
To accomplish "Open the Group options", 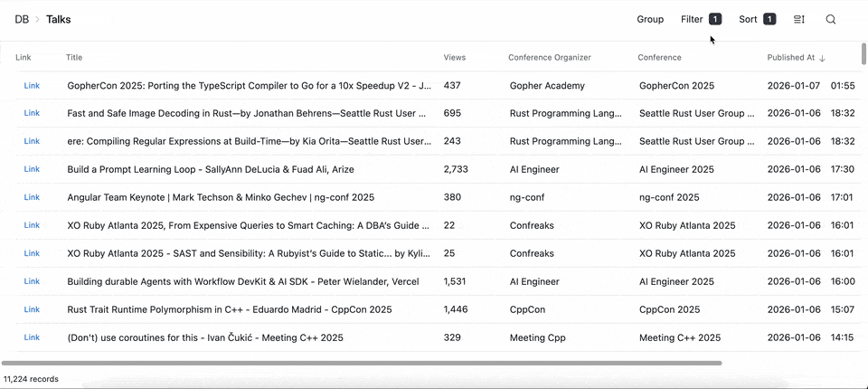I will [650, 19].
